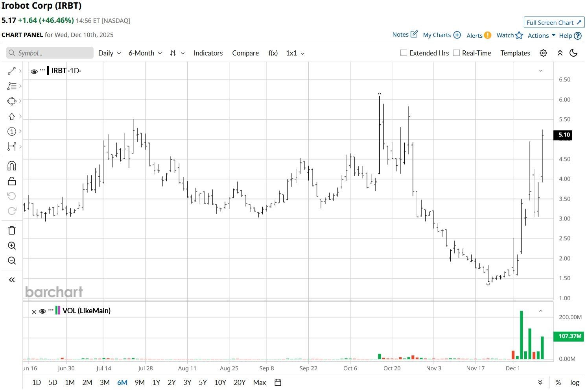Open the Indicators dialog
Viewport: 588px width, 390px height.
[x=208, y=53]
